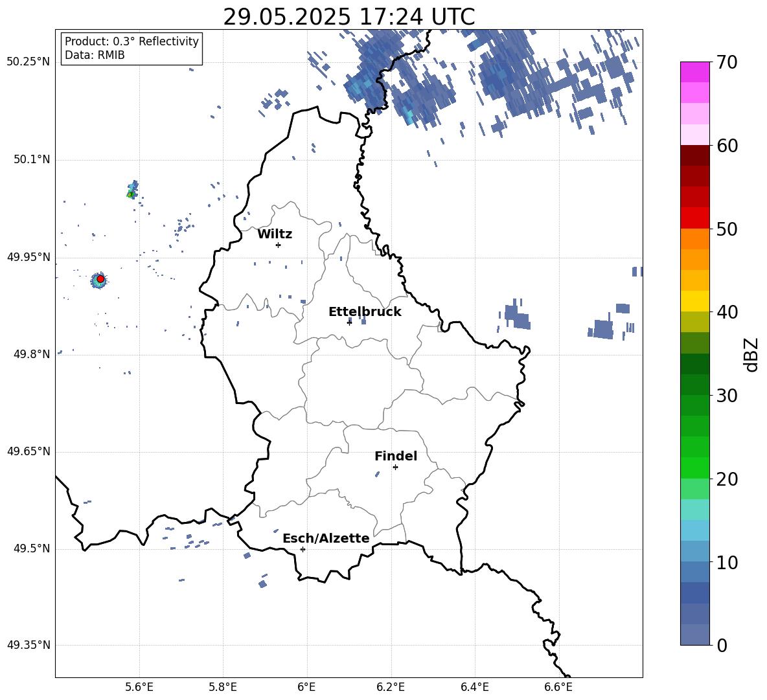767x700 pixels.
Task: Click the cross marker below Wiltz
Action: point(278,245)
